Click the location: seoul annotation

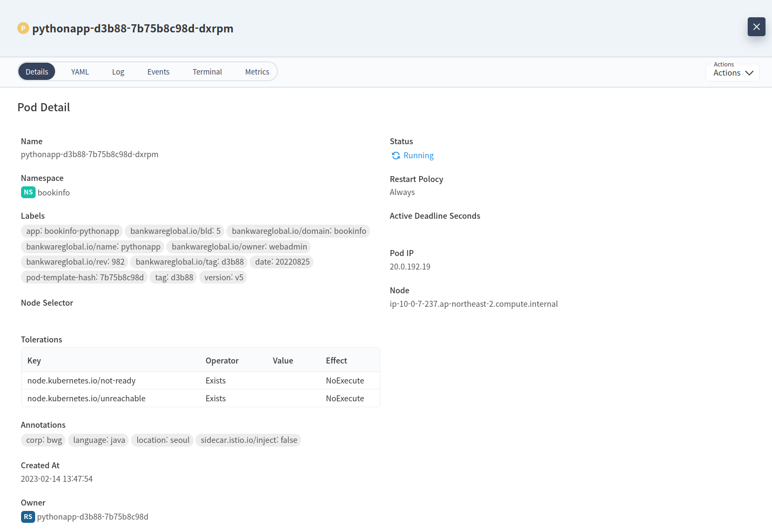[x=163, y=440]
